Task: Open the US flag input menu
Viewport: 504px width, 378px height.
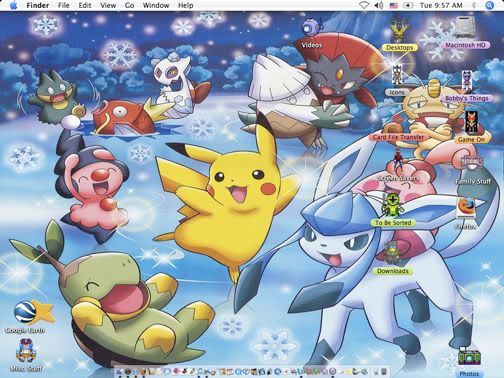Action: click(394, 5)
